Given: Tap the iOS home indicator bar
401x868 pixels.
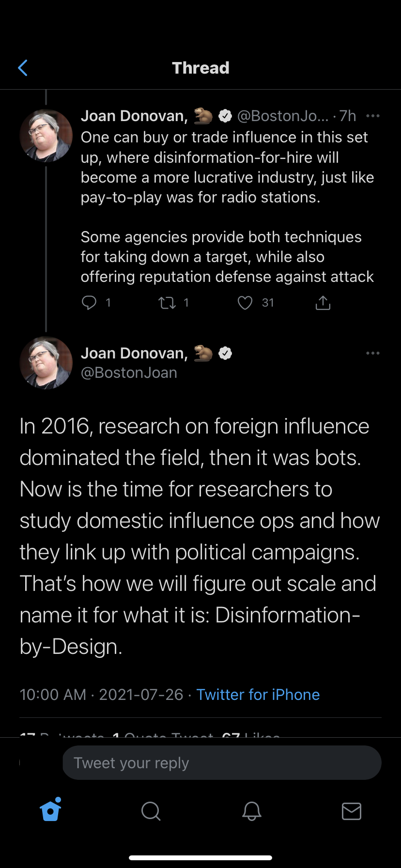Looking at the screenshot, I should [x=200, y=857].
